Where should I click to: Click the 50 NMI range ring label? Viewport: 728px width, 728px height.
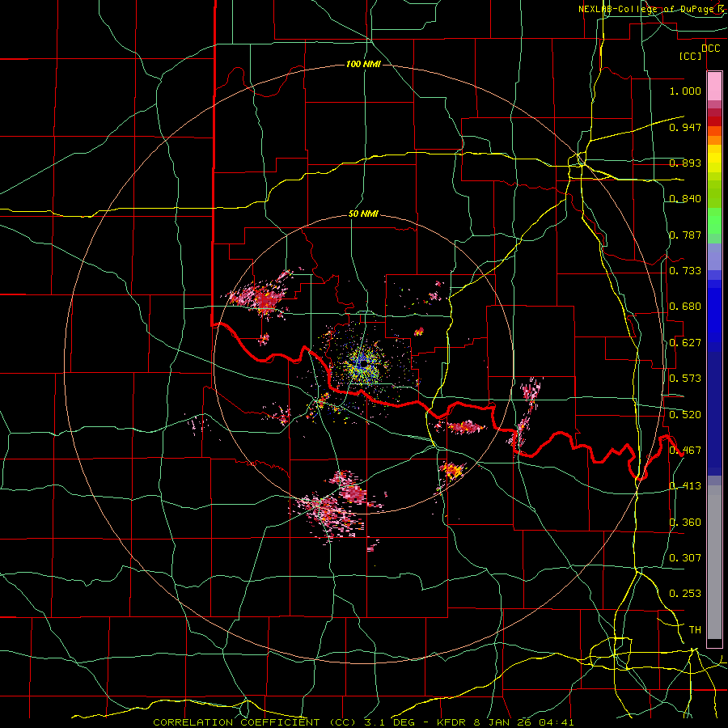[x=363, y=214]
